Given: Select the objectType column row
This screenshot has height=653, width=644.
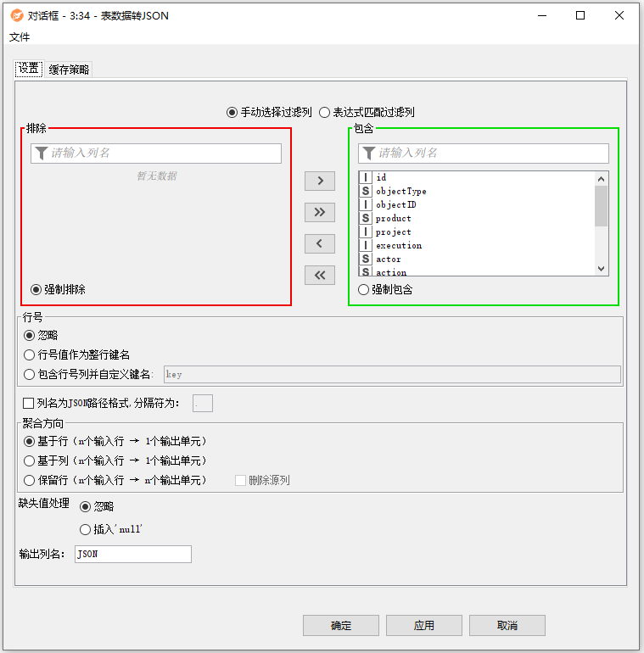Looking at the screenshot, I should pos(477,191).
